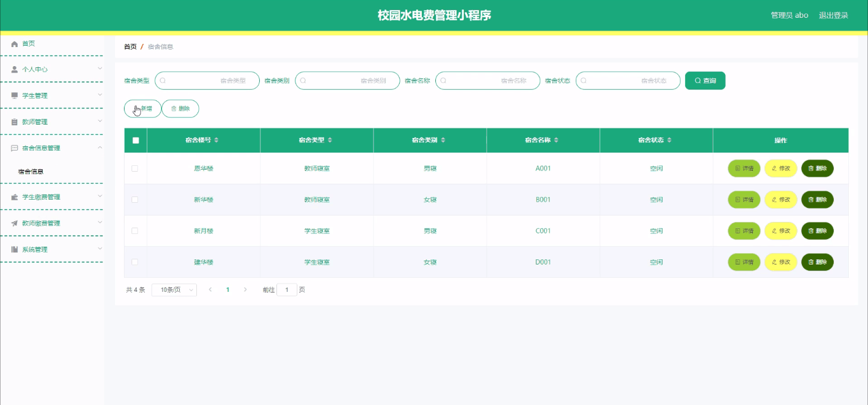868x405 pixels.
Task: Click 退出登录 in the top bar
Action: (x=833, y=15)
